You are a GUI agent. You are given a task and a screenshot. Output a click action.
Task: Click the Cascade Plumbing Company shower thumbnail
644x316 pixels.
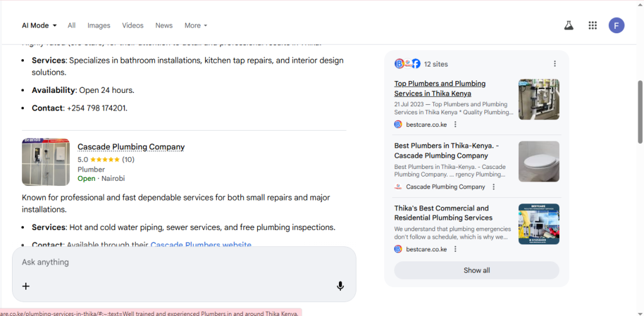[46, 162]
